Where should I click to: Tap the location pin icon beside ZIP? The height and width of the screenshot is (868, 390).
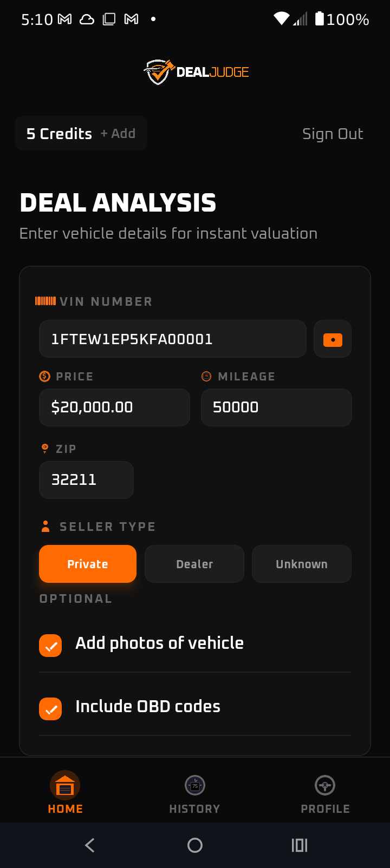(x=44, y=448)
